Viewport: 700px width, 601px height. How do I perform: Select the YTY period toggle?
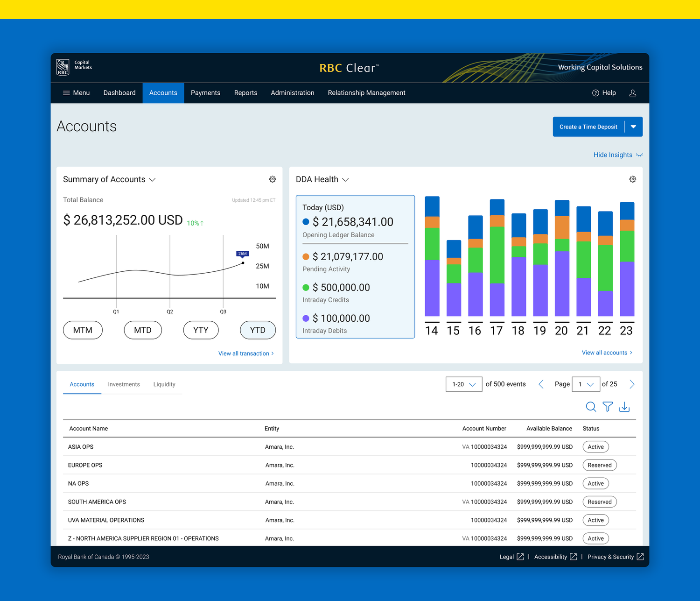[201, 330]
